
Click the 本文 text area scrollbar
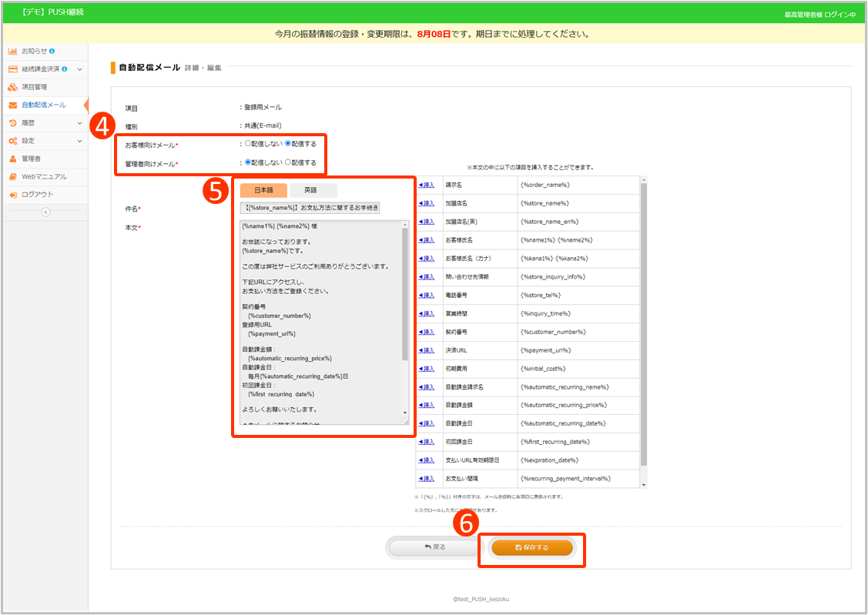click(405, 292)
